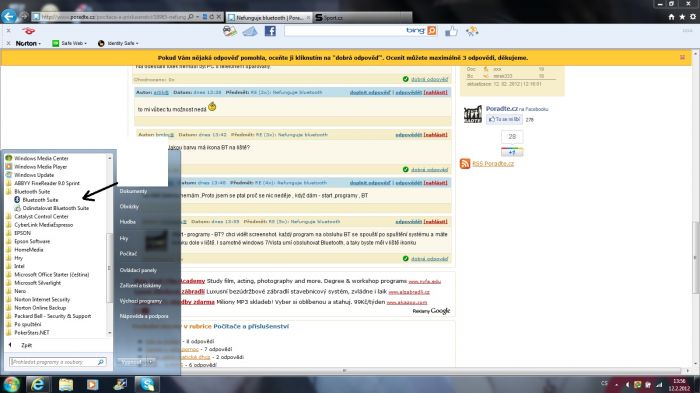
Task: Click the Windows Start orb
Action: (x=11, y=384)
